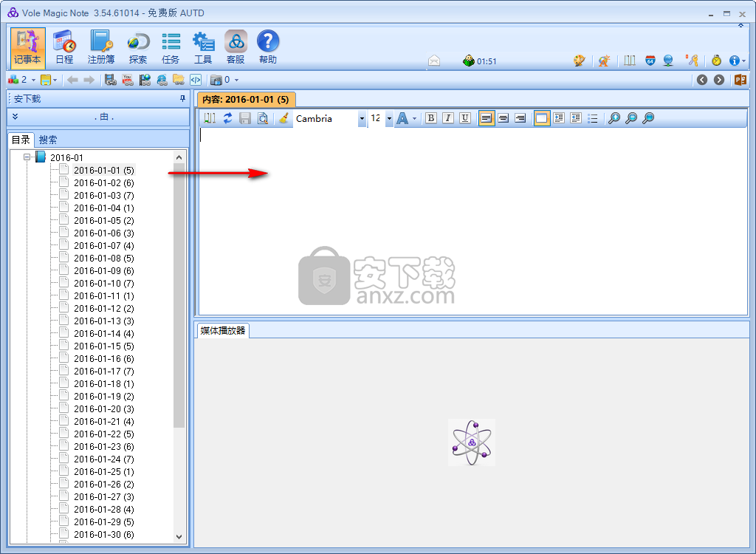Select the 内容: 2016-01-01 (5) tab
The width and height of the screenshot is (756, 554).
[x=246, y=100]
